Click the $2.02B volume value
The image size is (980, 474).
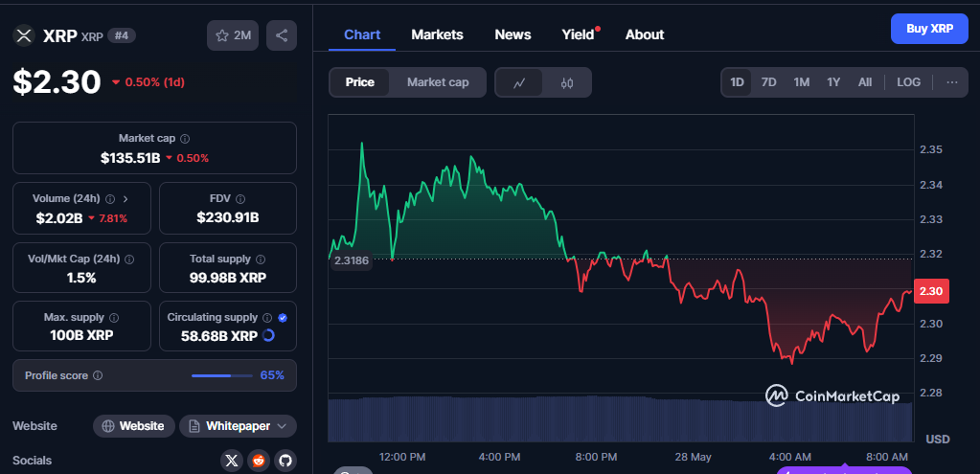pos(59,218)
